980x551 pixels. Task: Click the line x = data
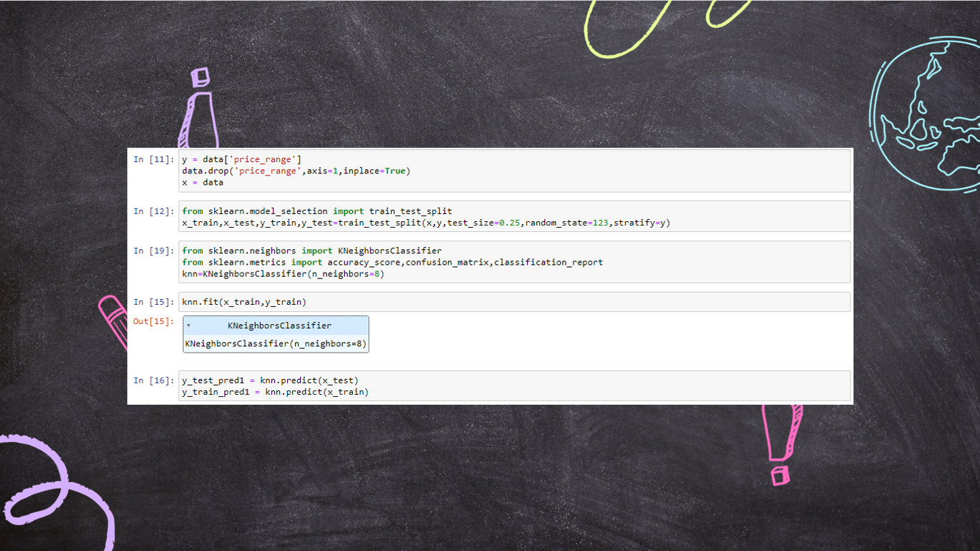203,182
